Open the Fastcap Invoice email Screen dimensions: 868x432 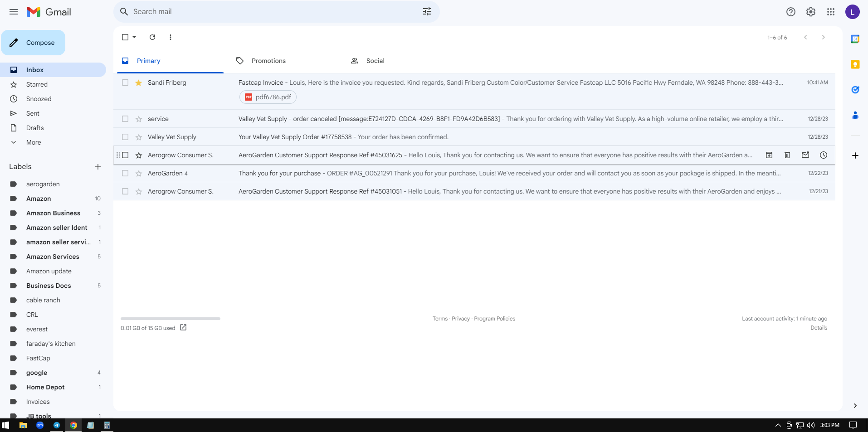click(474, 91)
